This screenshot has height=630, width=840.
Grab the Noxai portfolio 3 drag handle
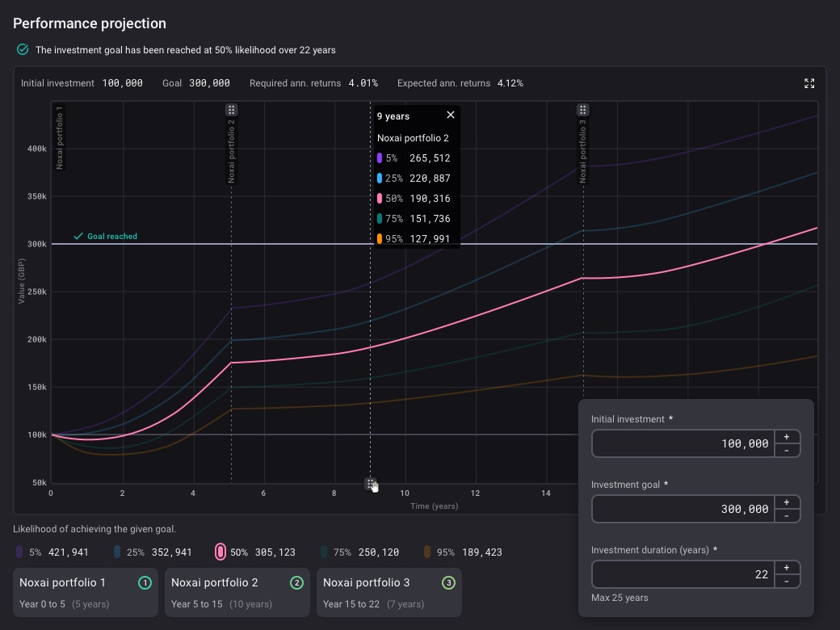[x=582, y=110]
